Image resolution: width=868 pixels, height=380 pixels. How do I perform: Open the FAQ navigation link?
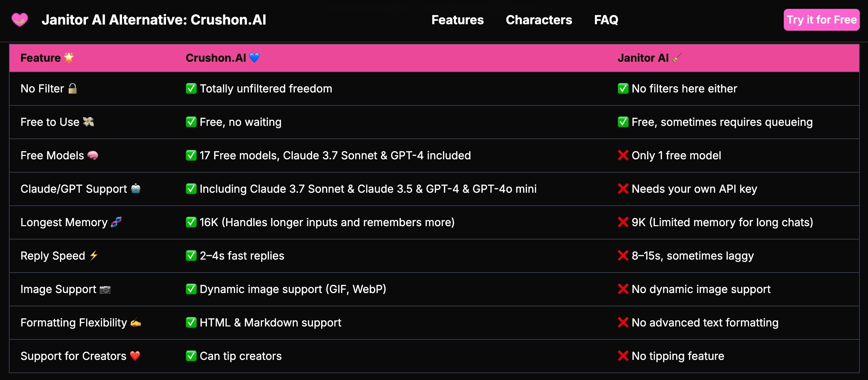pos(606,20)
